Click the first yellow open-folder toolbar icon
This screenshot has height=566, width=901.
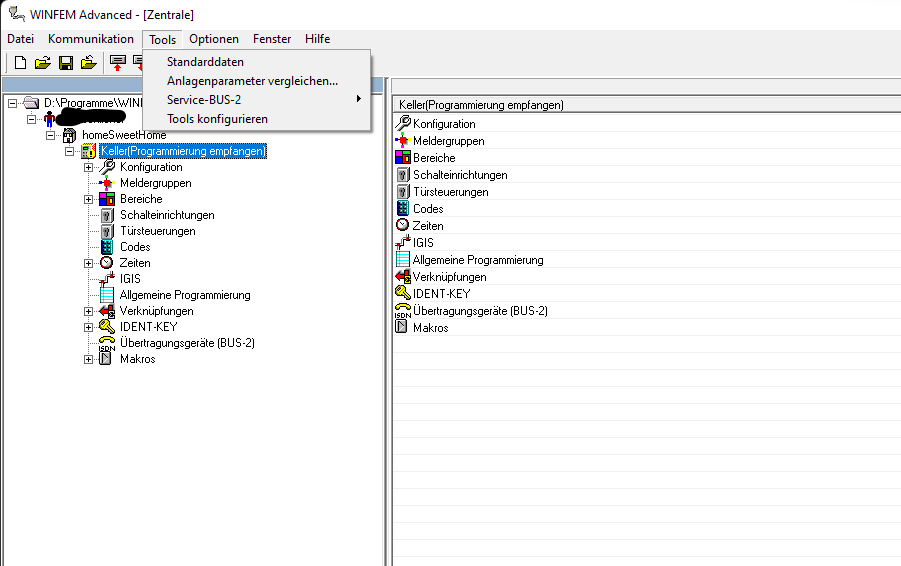click(x=42, y=63)
